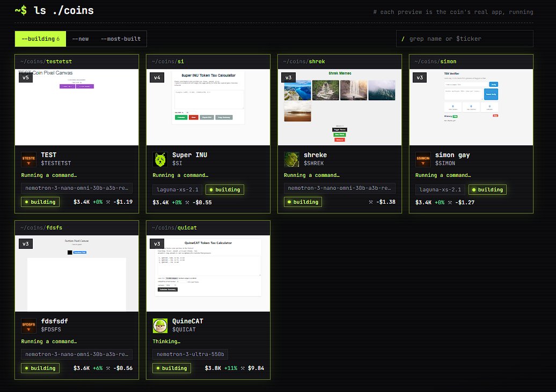Open the ~/coins/simon card header
The height and width of the screenshot is (392, 556).
click(x=471, y=62)
